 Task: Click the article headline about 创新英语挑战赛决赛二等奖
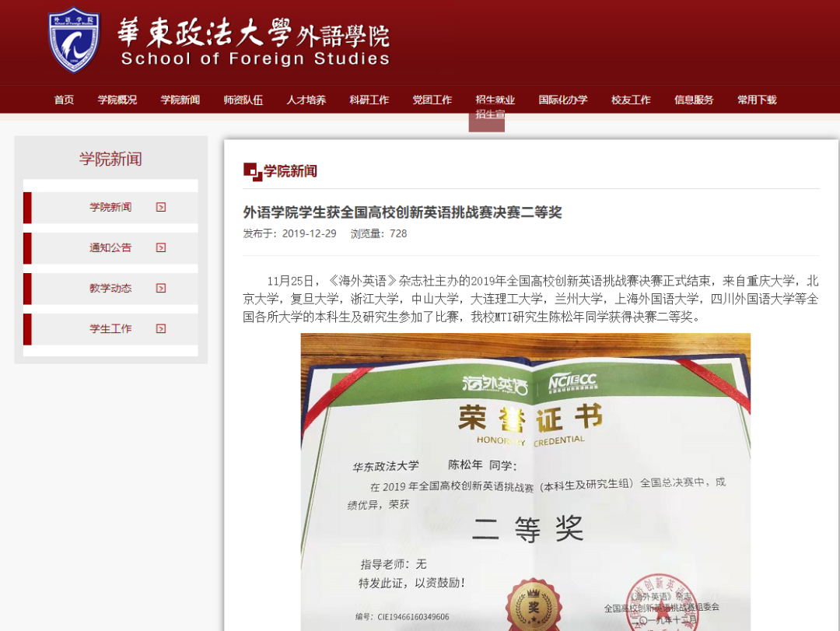click(402, 212)
